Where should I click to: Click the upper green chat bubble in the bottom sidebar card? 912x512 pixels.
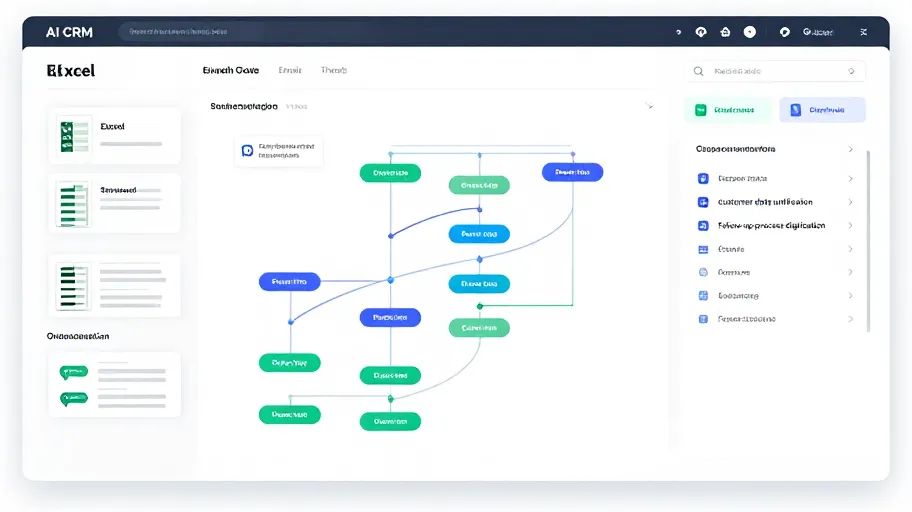point(74,372)
